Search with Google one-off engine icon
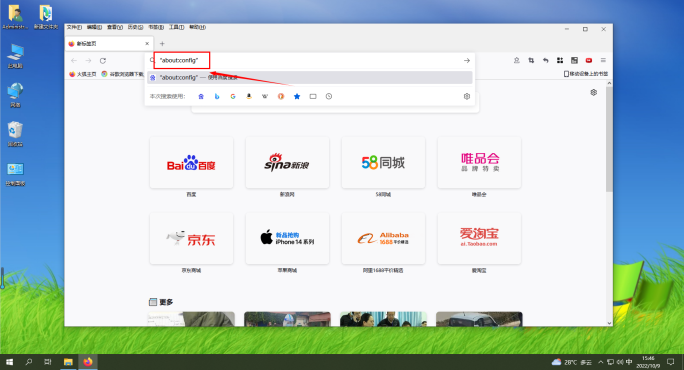This screenshot has height=370, width=684. pyautogui.click(x=233, y=96)
